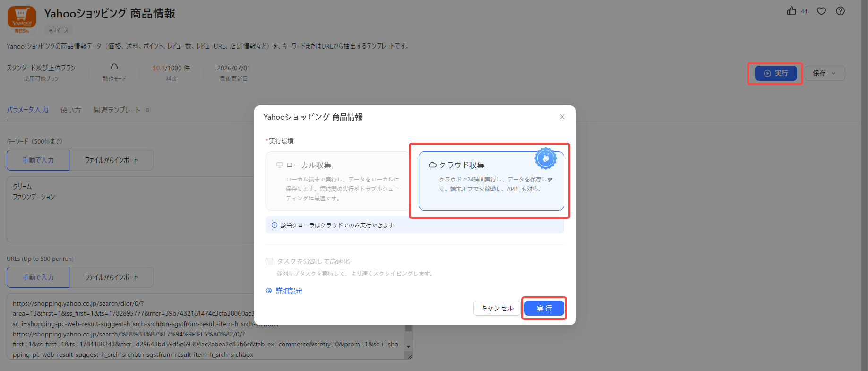The image size is (868, 371).
Task: Click the 実行 button in the dialog
Action: pos(544,308)
